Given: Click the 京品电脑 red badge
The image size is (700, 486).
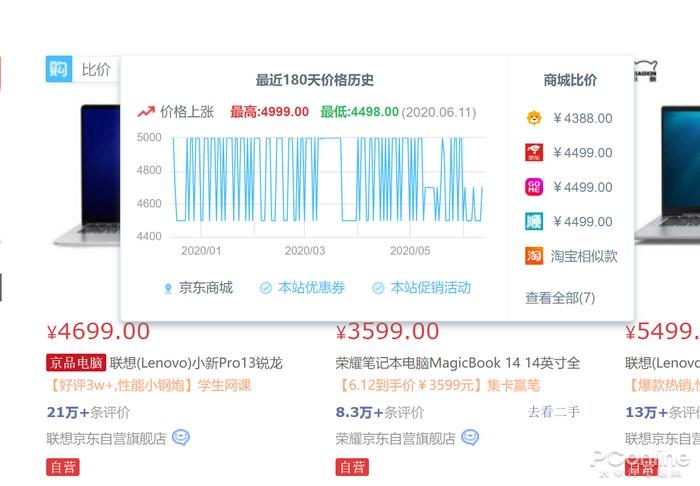Looking at the screenshot, I should pos(76,363).
